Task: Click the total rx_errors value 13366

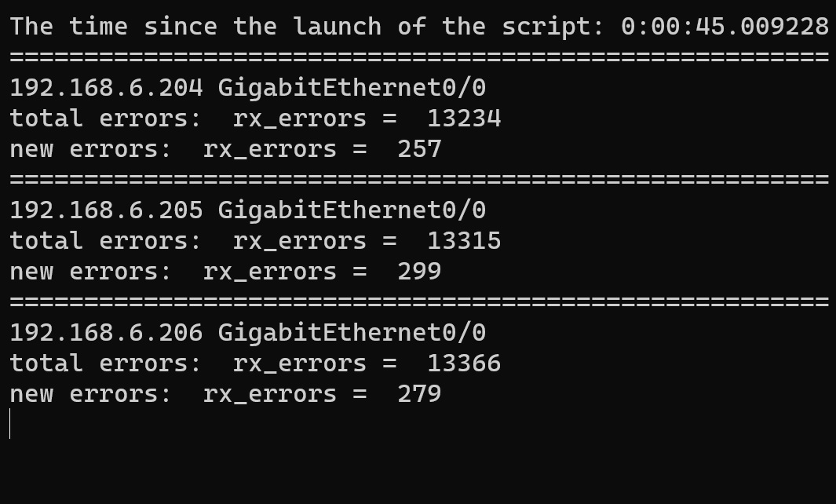Action: coord(465,363)
